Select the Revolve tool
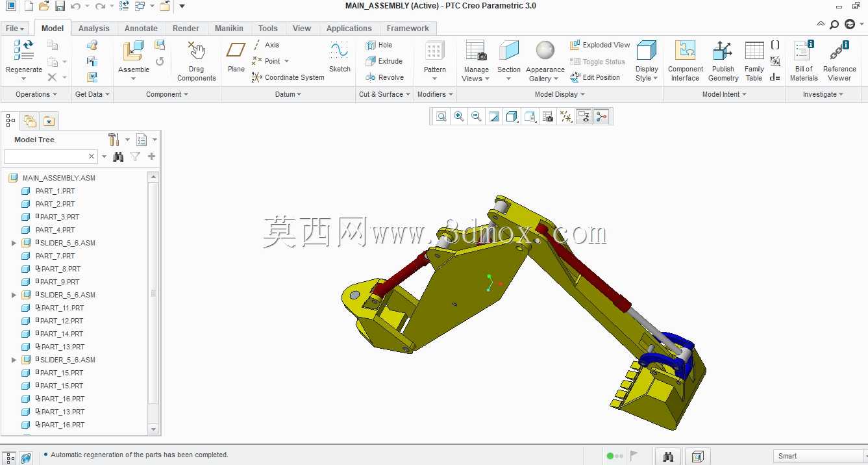Image resolution: width=868 pixels, height=465 pixels. click(384, 77)
